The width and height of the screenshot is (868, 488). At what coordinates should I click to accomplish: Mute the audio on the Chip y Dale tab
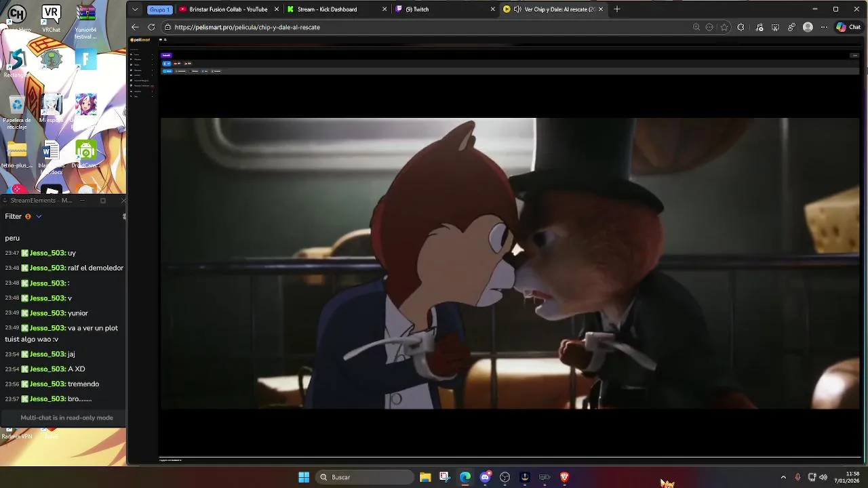(x=517, y=9)
